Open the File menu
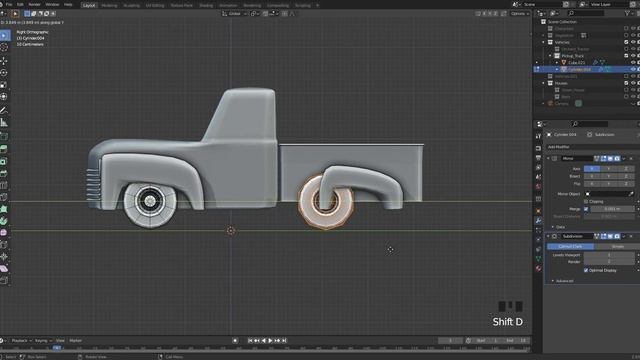This screenshot has width=640, height=360. [9, 4]
